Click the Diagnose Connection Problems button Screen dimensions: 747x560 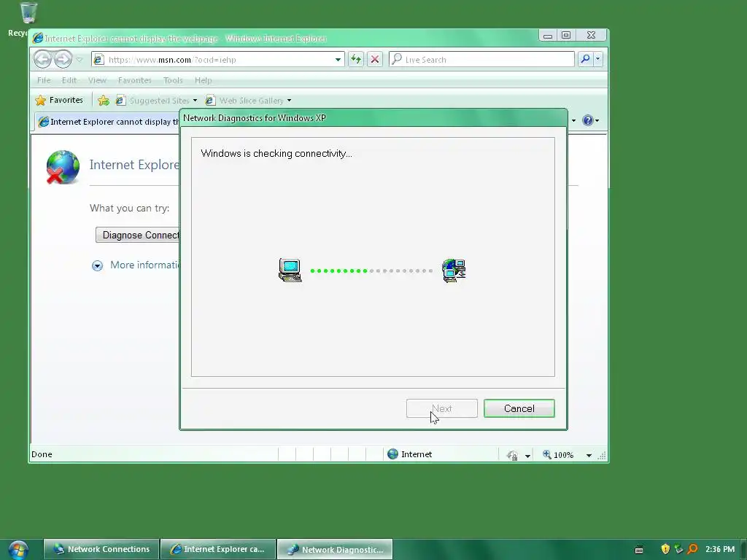(138, 236)
